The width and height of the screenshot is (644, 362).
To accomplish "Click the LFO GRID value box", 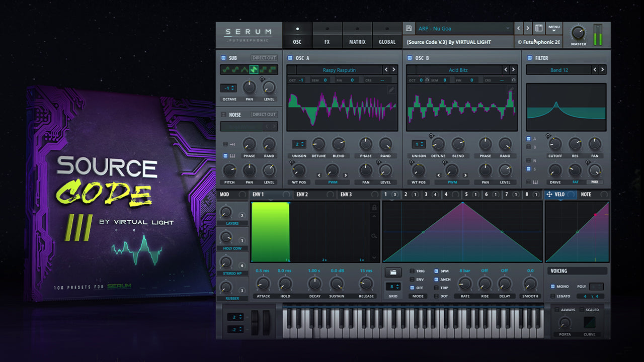I will (393, 287).
